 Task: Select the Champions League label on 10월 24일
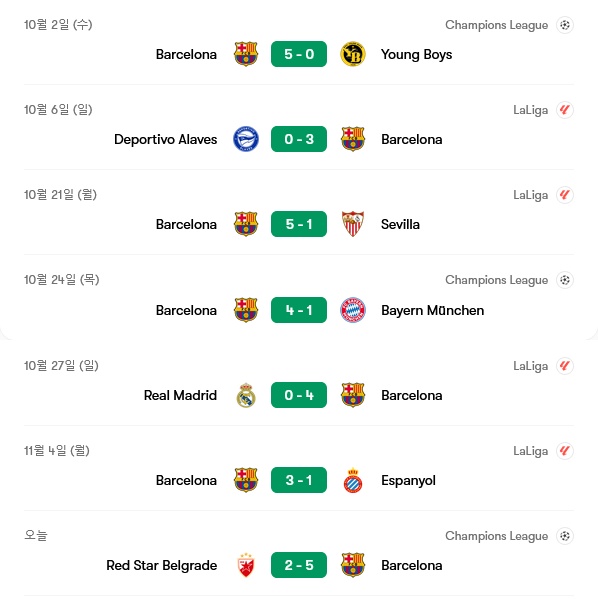click(496, 280)
